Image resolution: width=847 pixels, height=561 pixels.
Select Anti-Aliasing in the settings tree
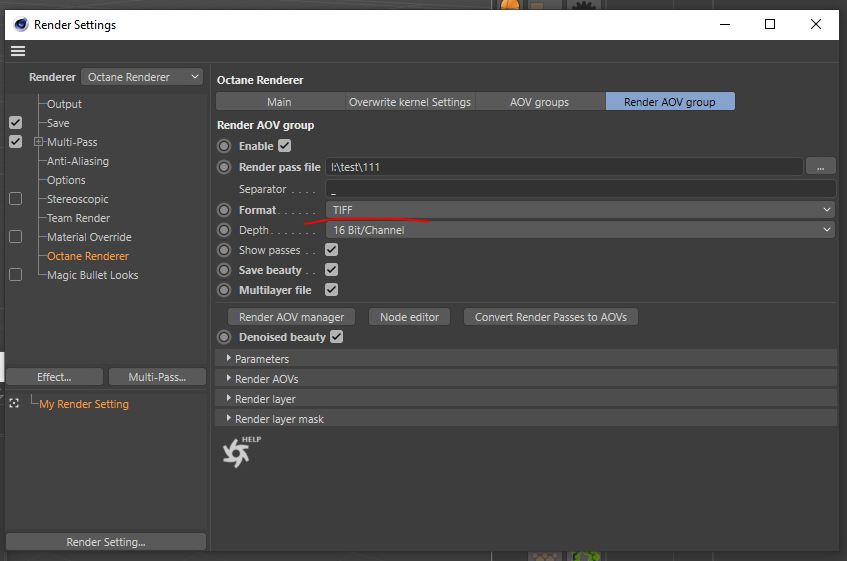(78, 161)
